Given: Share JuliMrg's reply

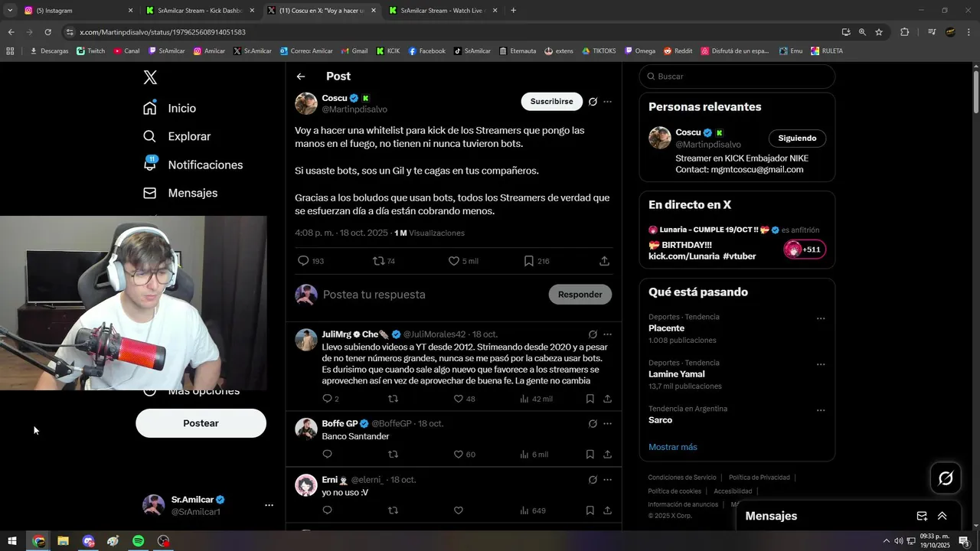Looking at the screenshot, I should pos(607,399).
